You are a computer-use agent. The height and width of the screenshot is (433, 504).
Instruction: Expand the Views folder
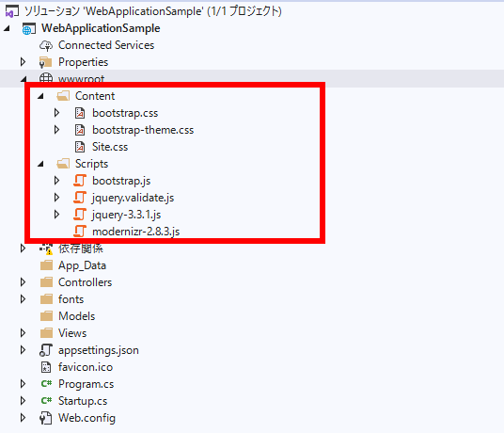[23, 333]
